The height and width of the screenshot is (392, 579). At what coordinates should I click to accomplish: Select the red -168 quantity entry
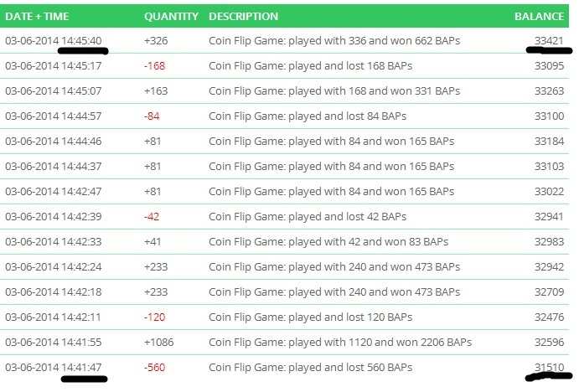coord(154,65)
